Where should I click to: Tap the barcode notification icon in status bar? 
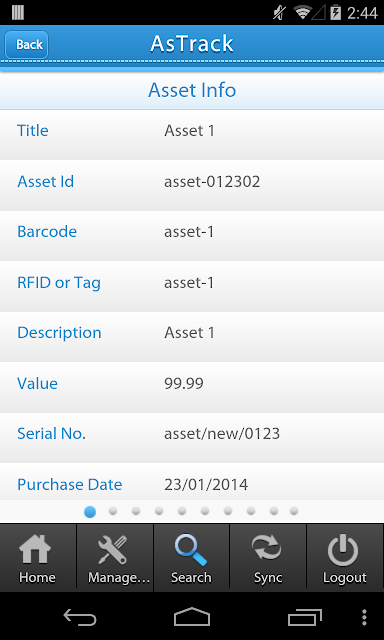click(x=18, y=12)
